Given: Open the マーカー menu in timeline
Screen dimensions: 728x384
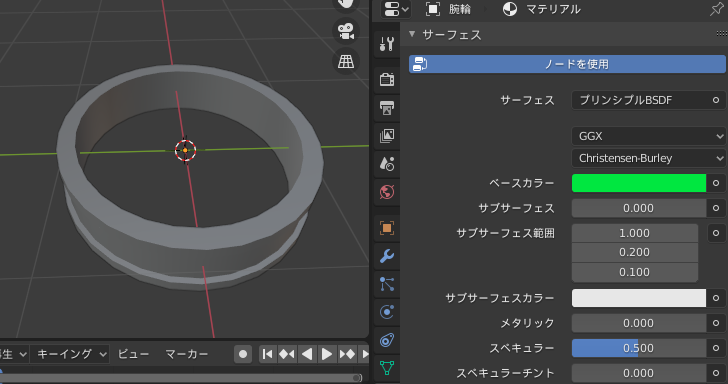Looking at the screenshot, I should click(x=187, y=354).
